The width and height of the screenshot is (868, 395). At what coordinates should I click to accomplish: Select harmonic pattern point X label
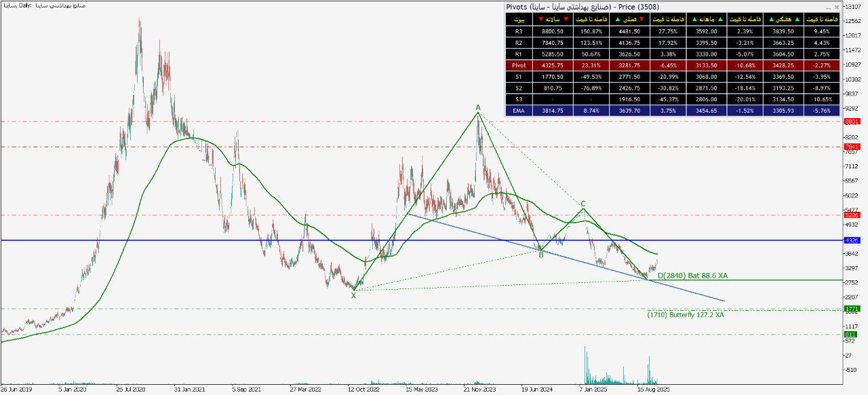(353, 295)
